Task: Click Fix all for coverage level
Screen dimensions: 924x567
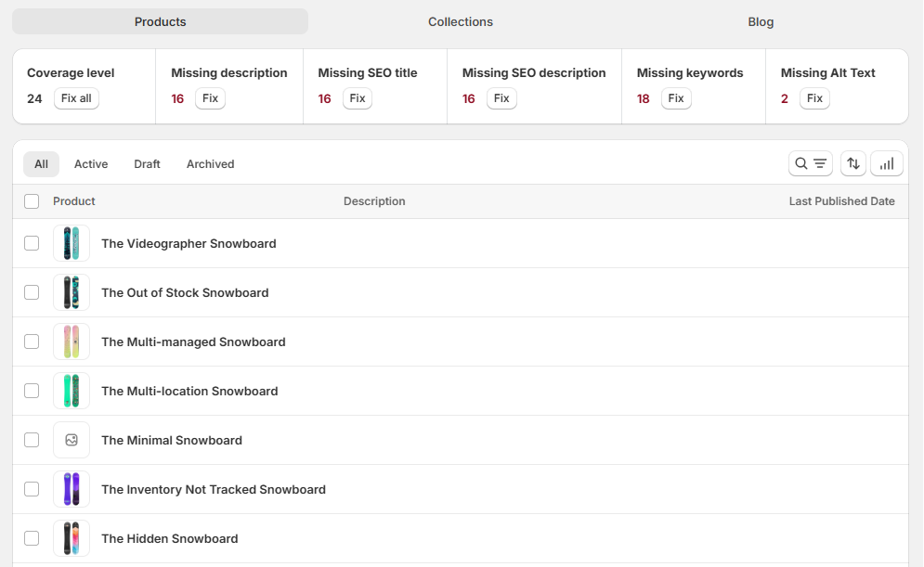Action: 76,98
